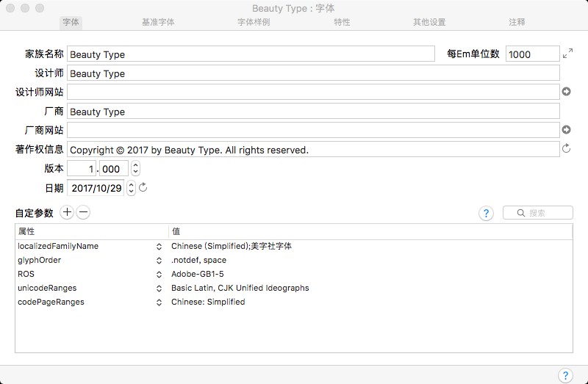588x384 pixels.
Task: Click the 厂商 input field
Action: pyautogui.click(x=314, y=111)
